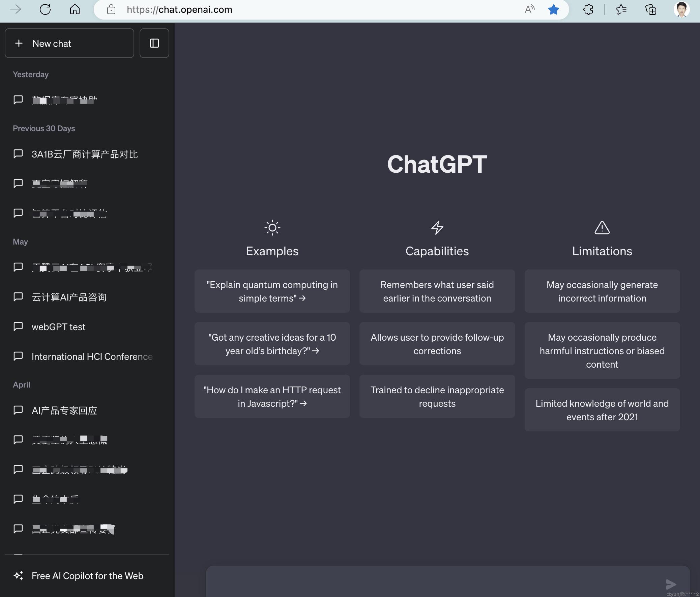Viewport: 700px width, 597px height.
Task: Open 'International HCI Conference' chat
Action: [87, 357]
